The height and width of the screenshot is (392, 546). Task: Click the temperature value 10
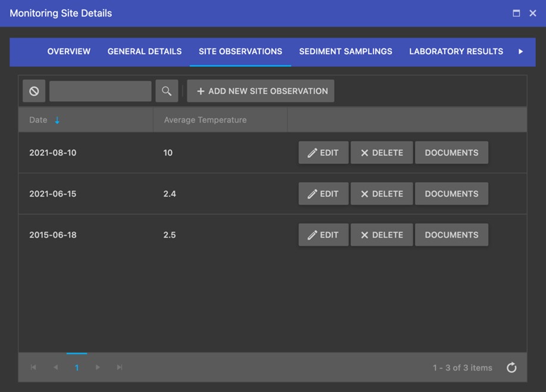pyautogui.click(x=168, y=153)
